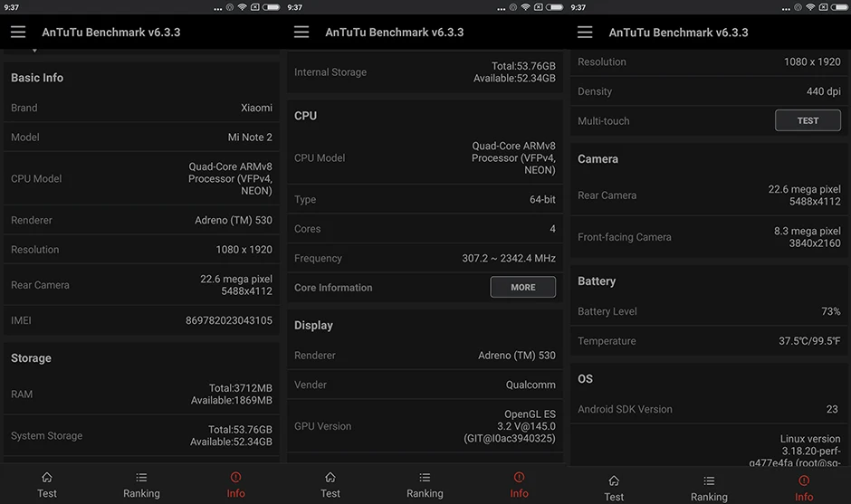Tap Ranking list icon in middle screen

tap(425, 478)
